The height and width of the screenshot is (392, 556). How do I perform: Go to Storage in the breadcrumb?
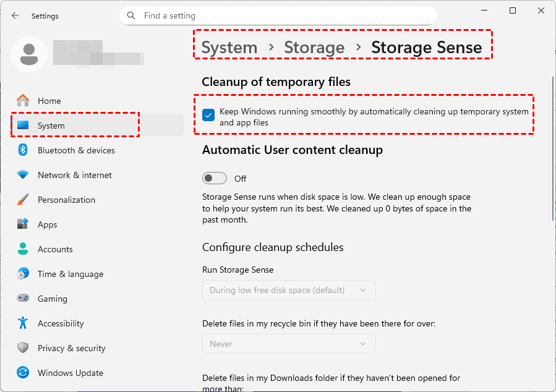point(314,48)
